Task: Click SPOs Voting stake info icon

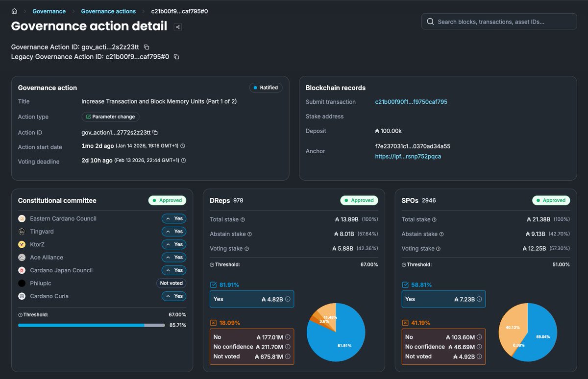Action: tap(439, 249)
